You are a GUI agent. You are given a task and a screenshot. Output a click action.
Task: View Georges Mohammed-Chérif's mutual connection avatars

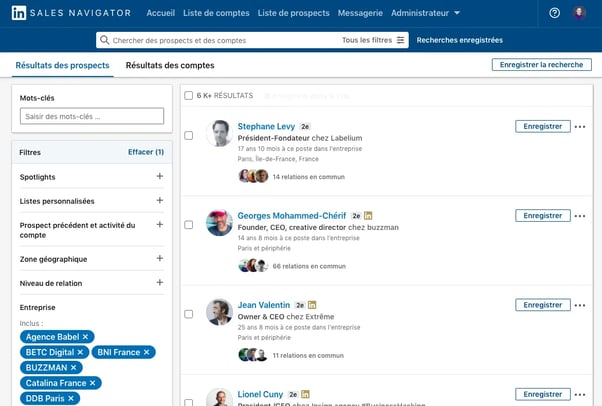point(253,265)
